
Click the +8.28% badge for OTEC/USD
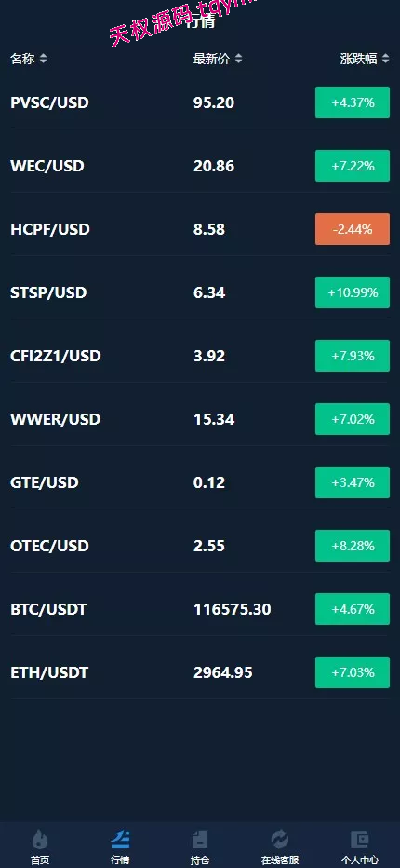click(x=353, y=546)
